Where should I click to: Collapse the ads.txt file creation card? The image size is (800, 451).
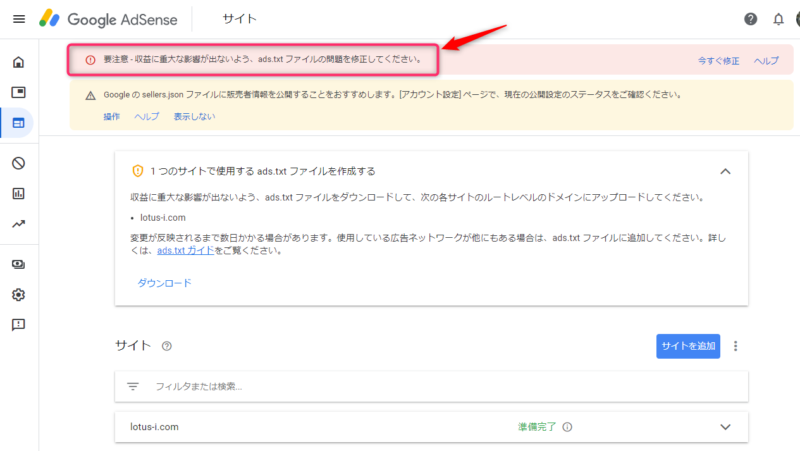[725, 171]
